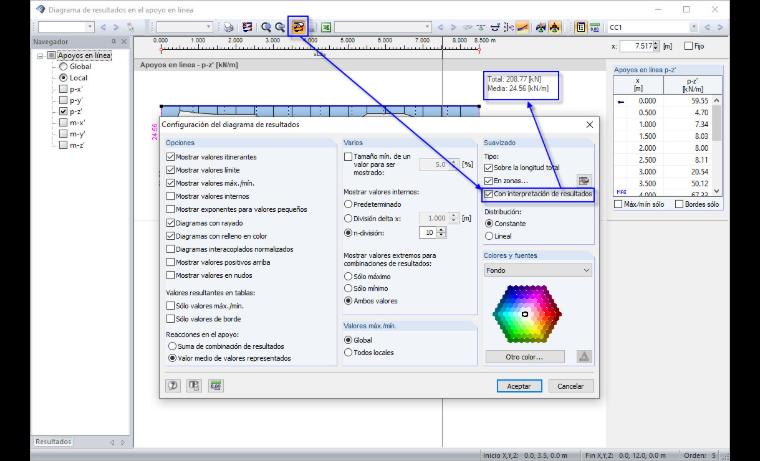Select the 59.55 value in first row
Screen dimensions: 760x461
tap(699, 101)
